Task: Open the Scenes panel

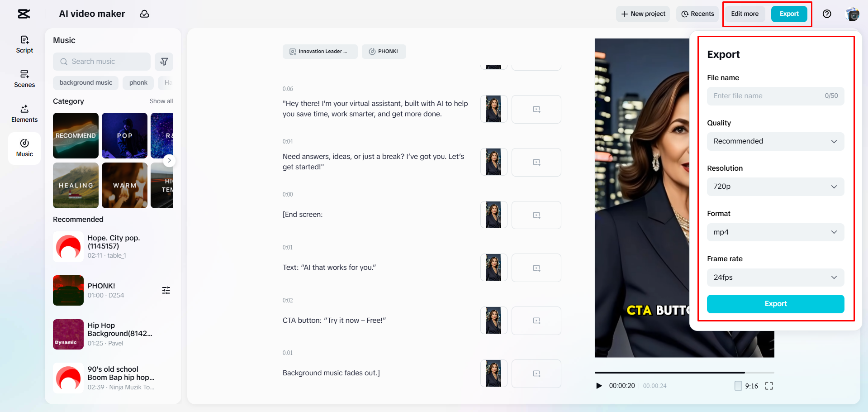Action: [x=24, y=79]
